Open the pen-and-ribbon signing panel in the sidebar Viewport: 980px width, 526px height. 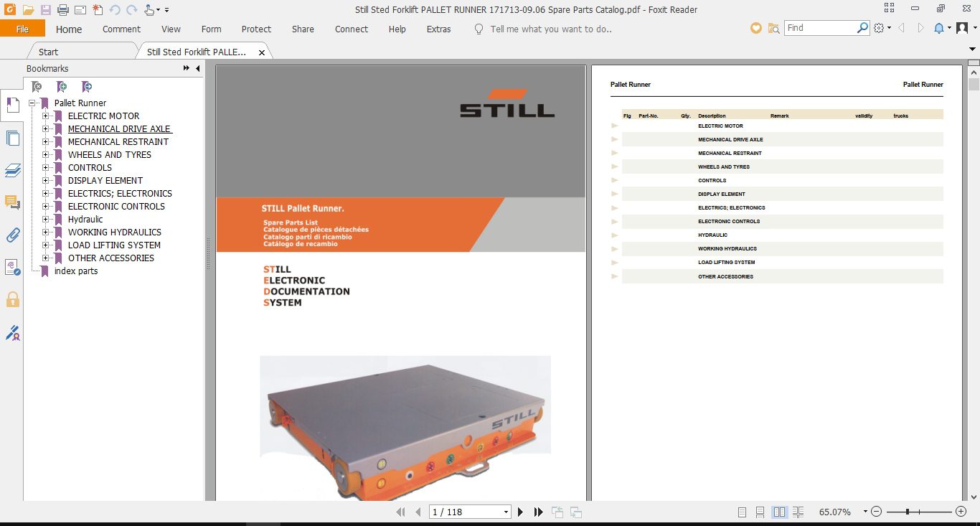coord(12,332)
